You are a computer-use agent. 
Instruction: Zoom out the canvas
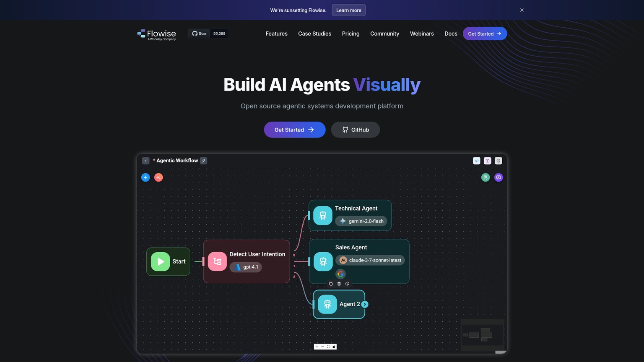tap(322, 346)
